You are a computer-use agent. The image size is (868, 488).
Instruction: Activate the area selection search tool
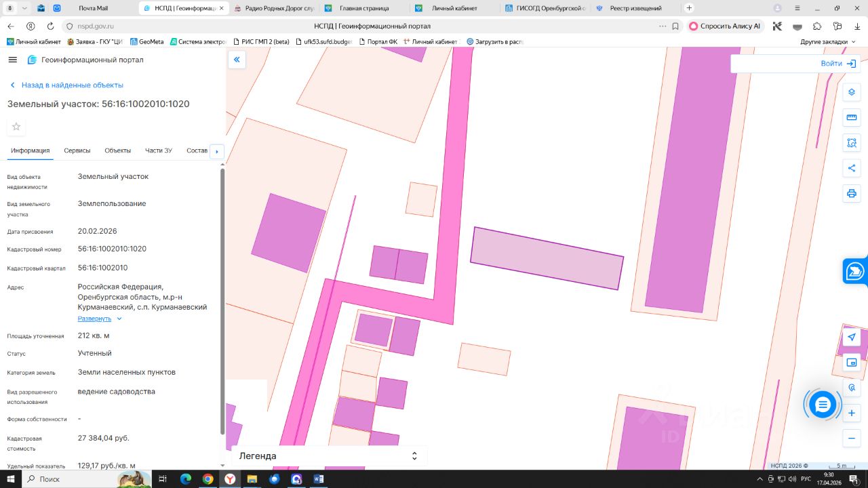852,143
